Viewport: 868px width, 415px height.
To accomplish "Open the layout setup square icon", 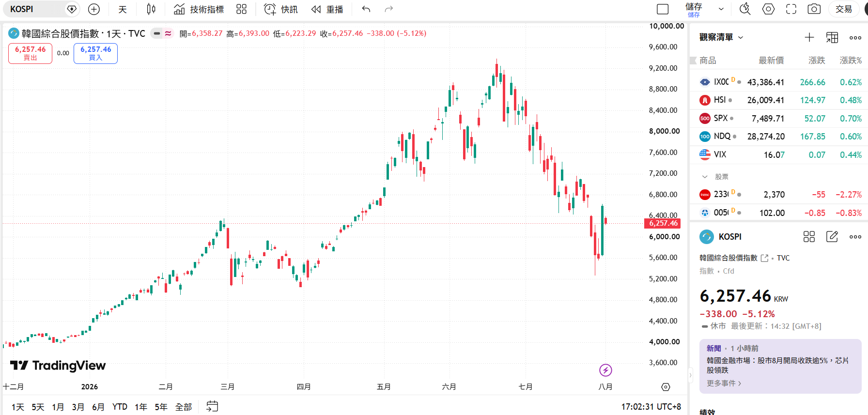I will 663,9.
